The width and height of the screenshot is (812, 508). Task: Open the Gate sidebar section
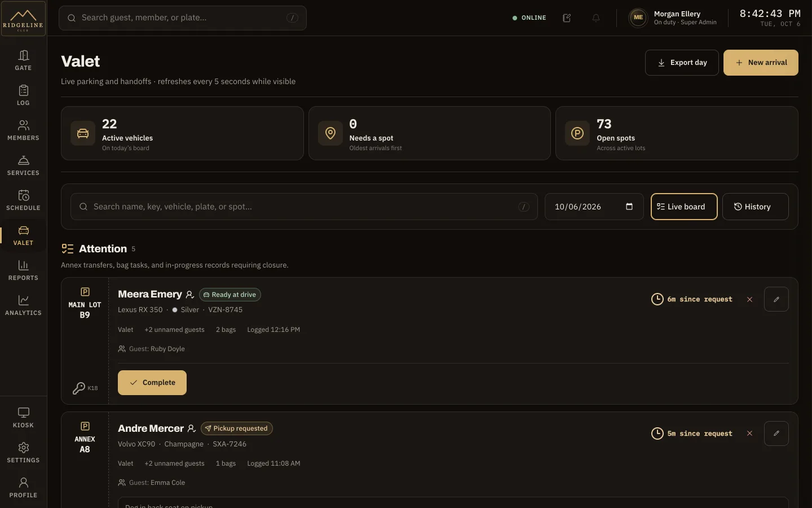(x=23, y=60)
